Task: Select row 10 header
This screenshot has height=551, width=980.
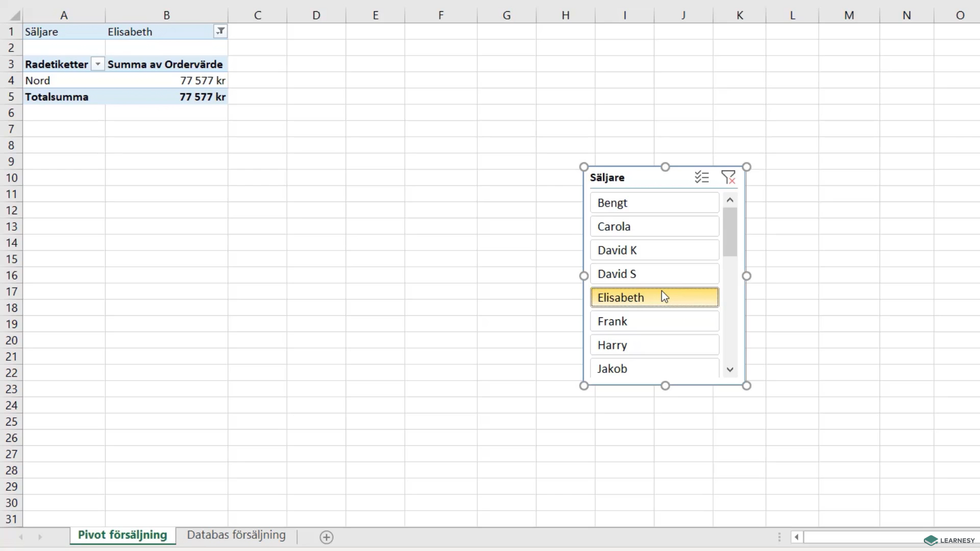Action: point(11,178)
